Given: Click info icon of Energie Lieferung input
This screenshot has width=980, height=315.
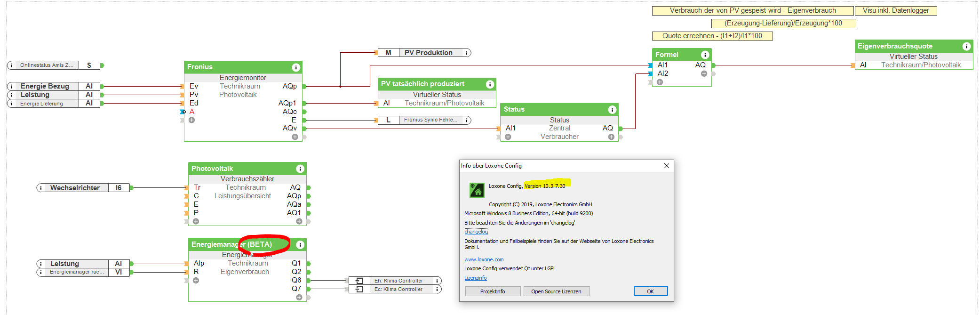Looking at the screenshot, I should 11,104.
